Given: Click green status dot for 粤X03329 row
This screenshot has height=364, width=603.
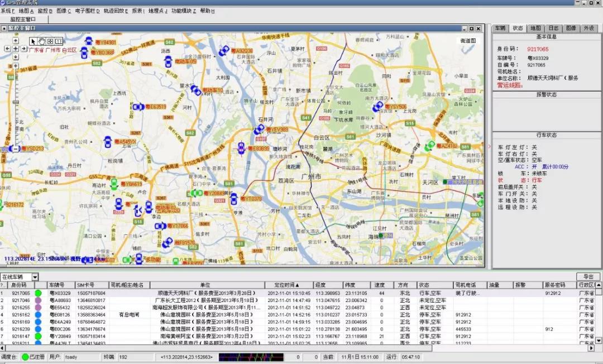Looking at the screenshot, I should [x=39, y=293].
